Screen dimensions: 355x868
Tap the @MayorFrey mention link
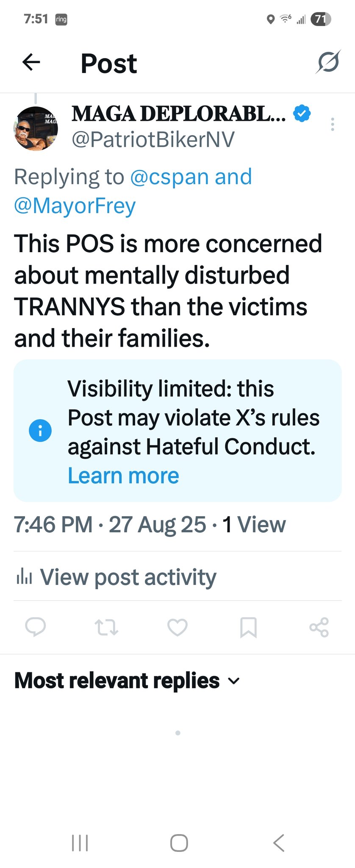click(x=75, y=206)
